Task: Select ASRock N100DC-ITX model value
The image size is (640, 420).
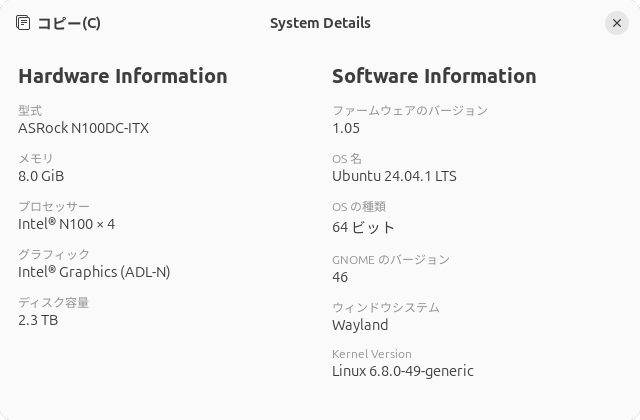Action: [83, 128]
